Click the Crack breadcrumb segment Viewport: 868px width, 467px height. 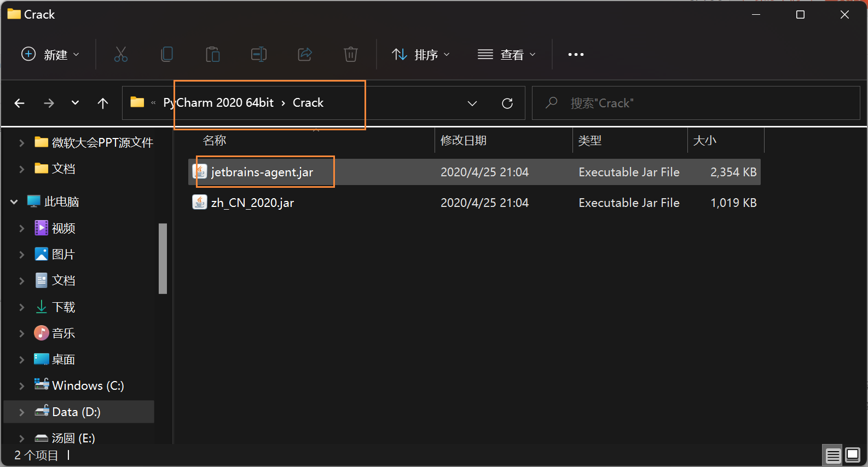[x=308, y=103]
